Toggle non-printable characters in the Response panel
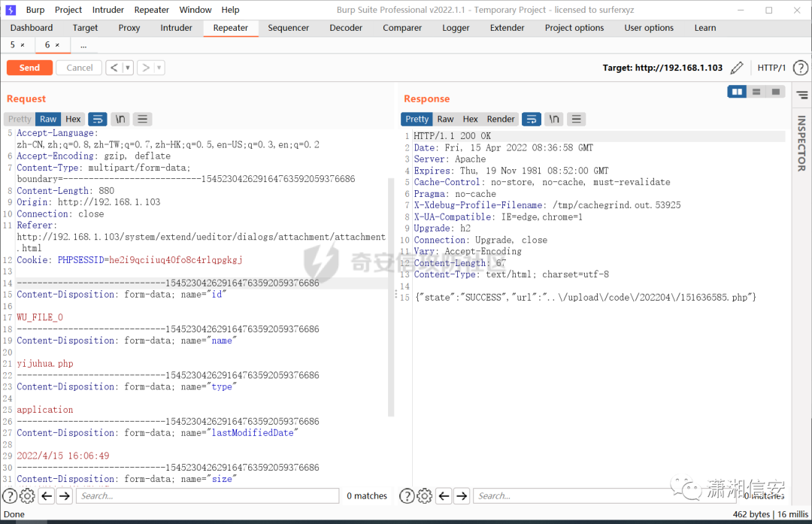The image size is (812, 524). pyautogui.click(x=554, y=119)
